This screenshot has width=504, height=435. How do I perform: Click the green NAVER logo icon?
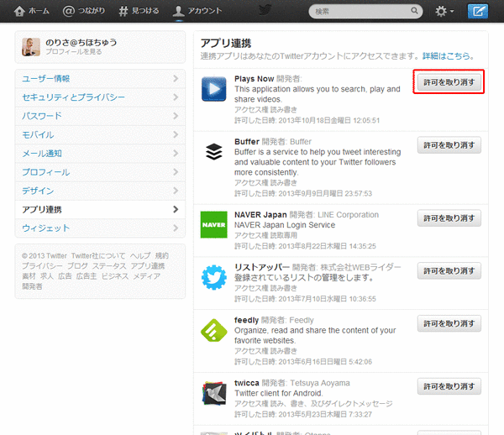[x=213, y=224]
